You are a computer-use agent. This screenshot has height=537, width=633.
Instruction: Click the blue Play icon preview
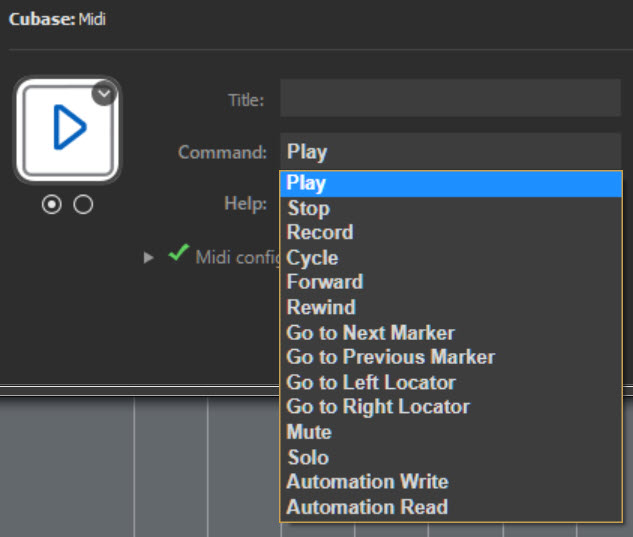click(x=66, y=130)
